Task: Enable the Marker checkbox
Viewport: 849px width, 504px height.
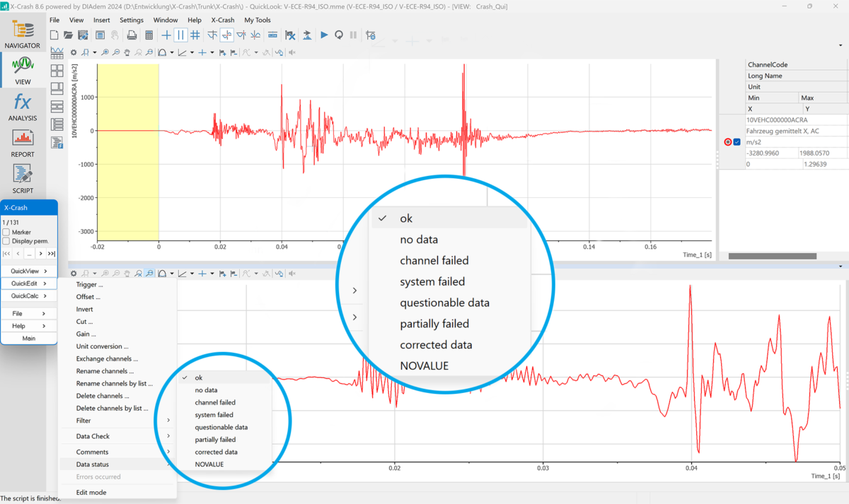Action: click(6, 232)
